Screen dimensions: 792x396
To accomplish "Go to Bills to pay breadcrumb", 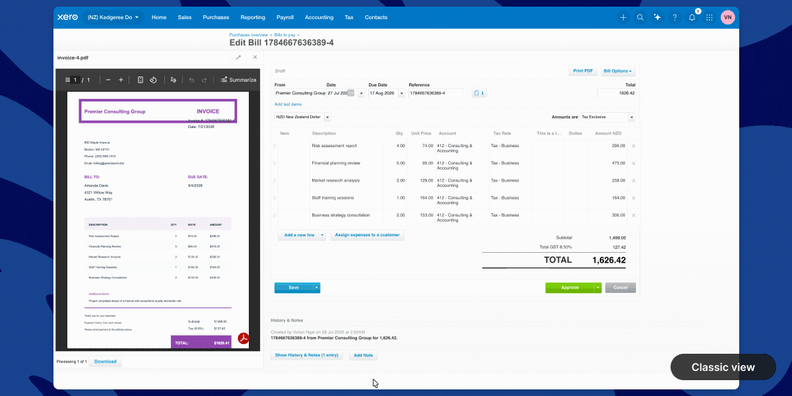I will pyautogui.click(x=284, y=35).
